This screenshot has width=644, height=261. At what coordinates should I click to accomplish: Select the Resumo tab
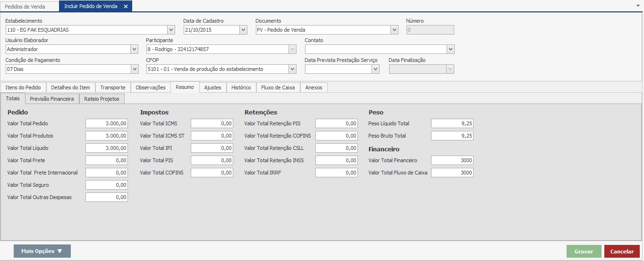tap(185, 87)
